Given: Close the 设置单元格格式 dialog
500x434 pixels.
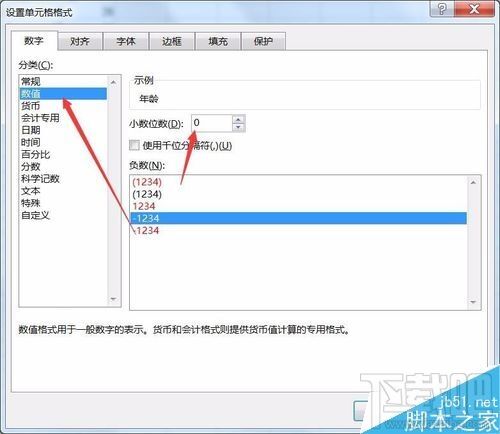Looking at the screenshot, I should pos(474,9).
